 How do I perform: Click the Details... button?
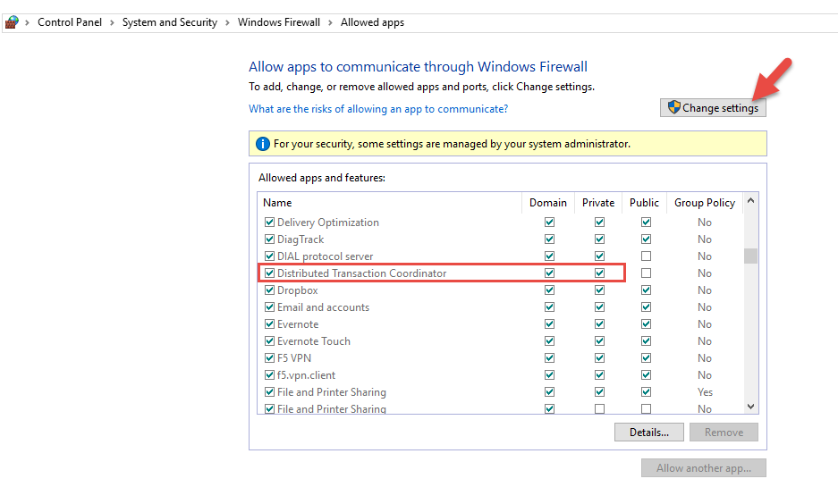click(x=648, y=433)
